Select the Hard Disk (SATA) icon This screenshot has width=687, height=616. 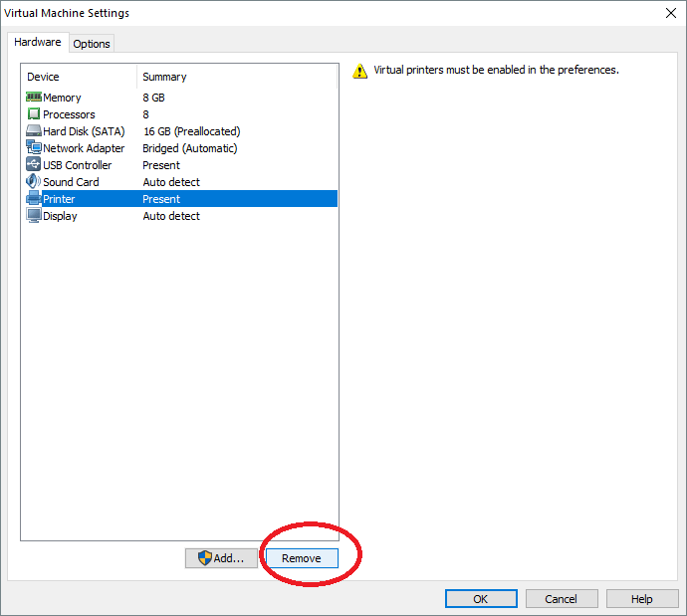(34, 131)
